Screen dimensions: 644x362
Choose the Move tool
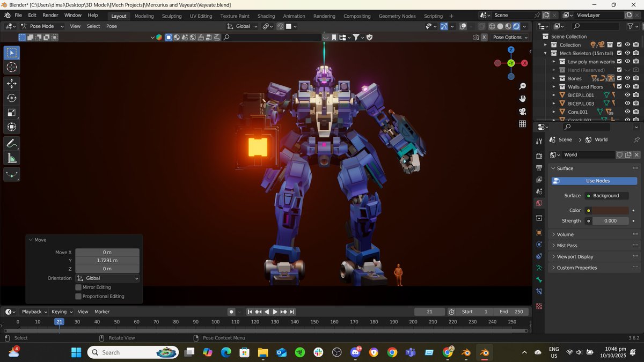coord(12,84)
